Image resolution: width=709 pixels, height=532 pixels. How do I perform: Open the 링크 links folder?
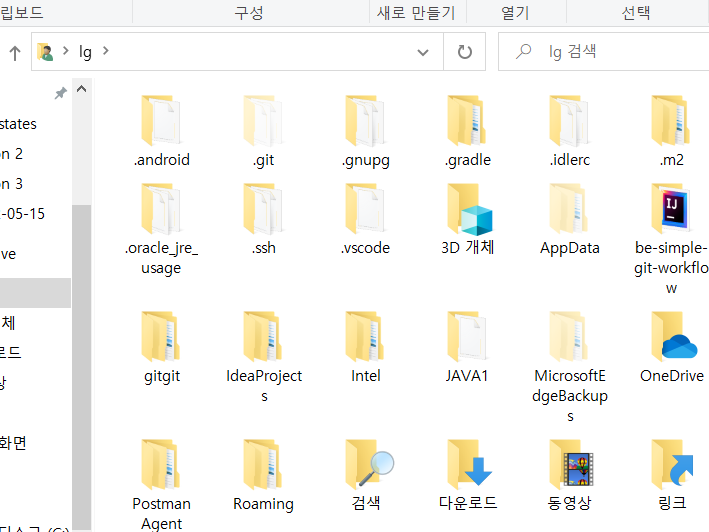point(671,475)
